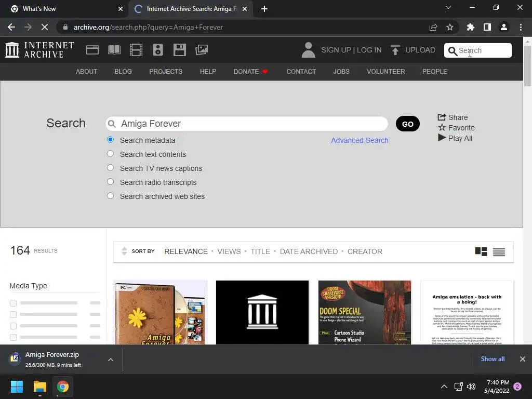Open new Chrome tab plus button

(x=264, y=9)
